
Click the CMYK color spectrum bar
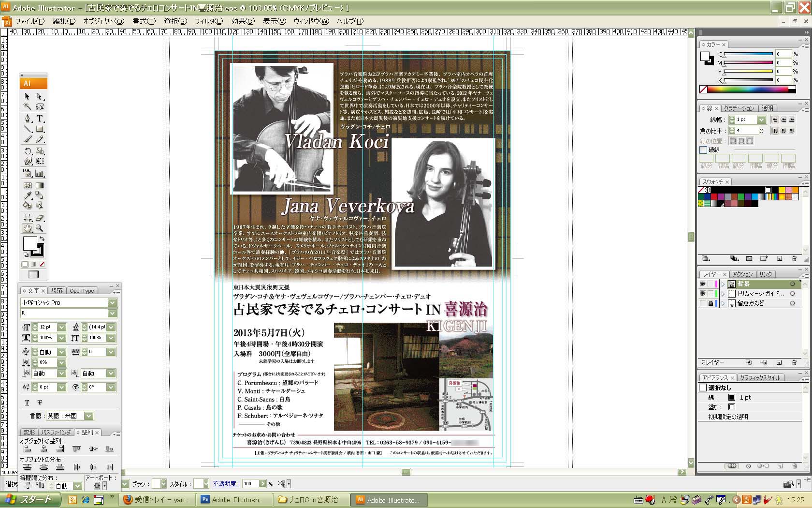pyautogui.click(x=747, y=90)
